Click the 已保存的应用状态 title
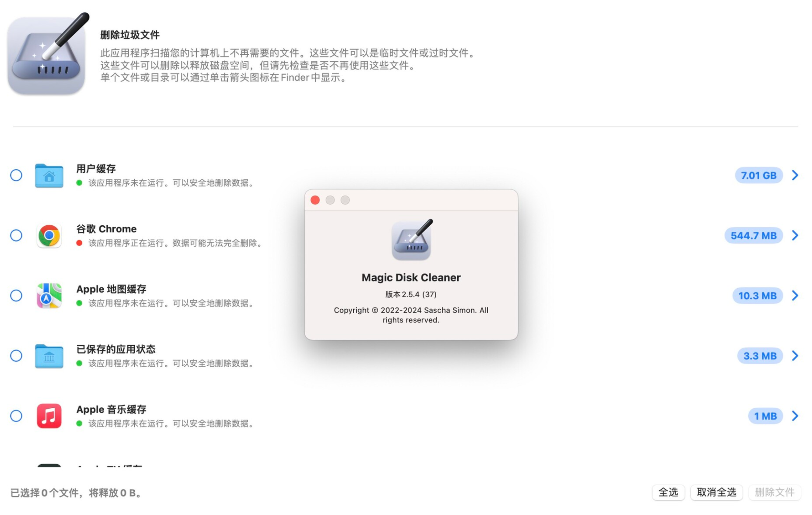Screen dimensions: 812x515 [x=116, y=349]
